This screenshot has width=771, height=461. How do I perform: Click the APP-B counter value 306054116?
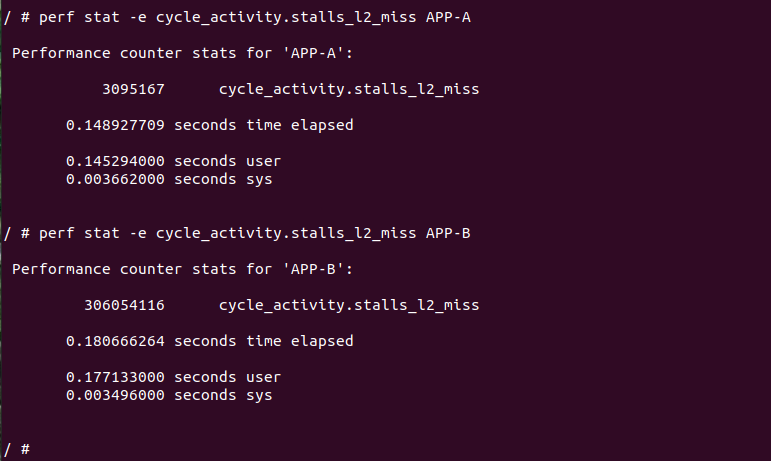click(124, 305)
